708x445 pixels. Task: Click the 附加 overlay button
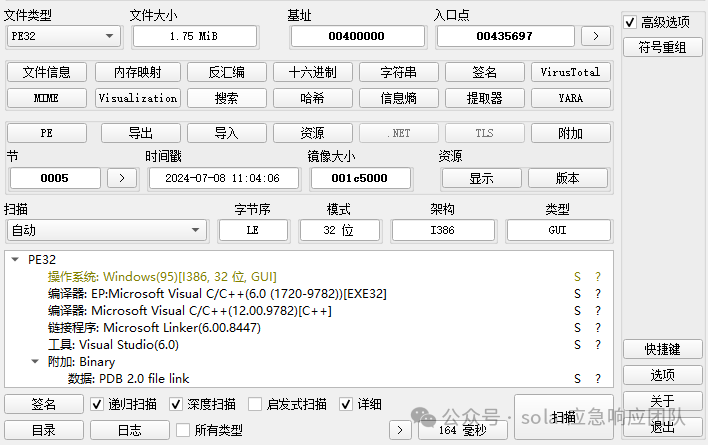[x=571, y=133]
